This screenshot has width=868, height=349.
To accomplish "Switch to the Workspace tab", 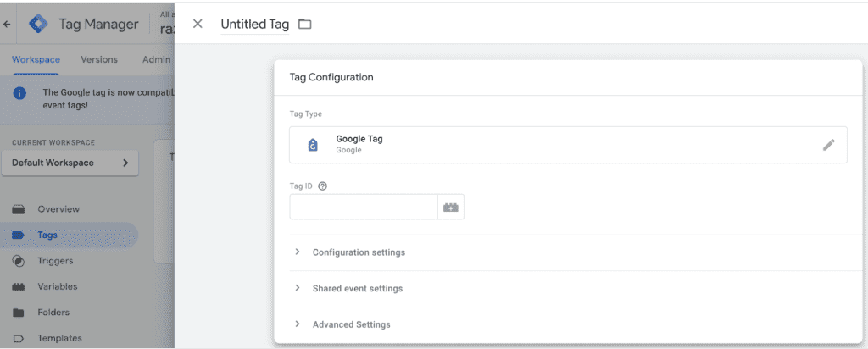I will point(36,60).
